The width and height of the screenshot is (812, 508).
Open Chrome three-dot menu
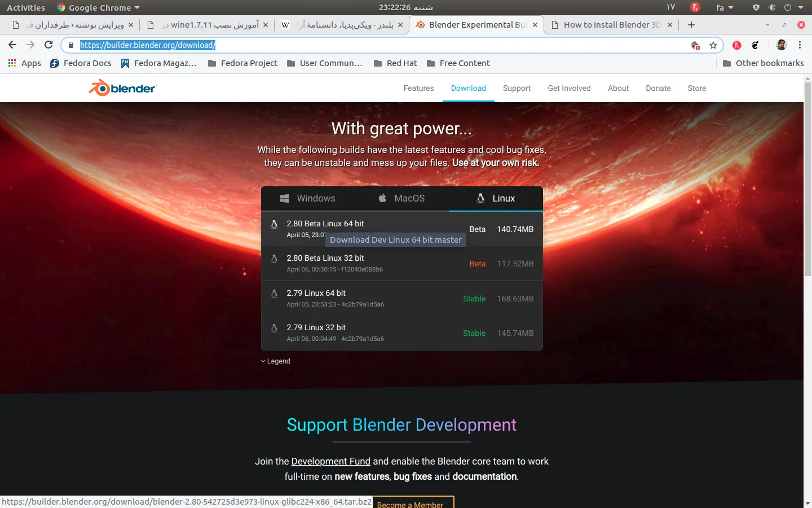coord(800,45)
